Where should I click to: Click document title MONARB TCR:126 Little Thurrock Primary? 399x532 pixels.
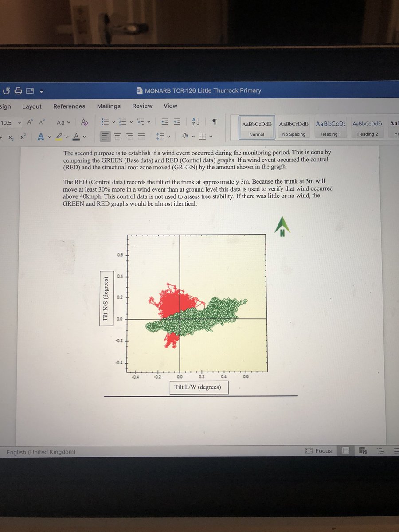pyautogui.click(x=203, y=90)
